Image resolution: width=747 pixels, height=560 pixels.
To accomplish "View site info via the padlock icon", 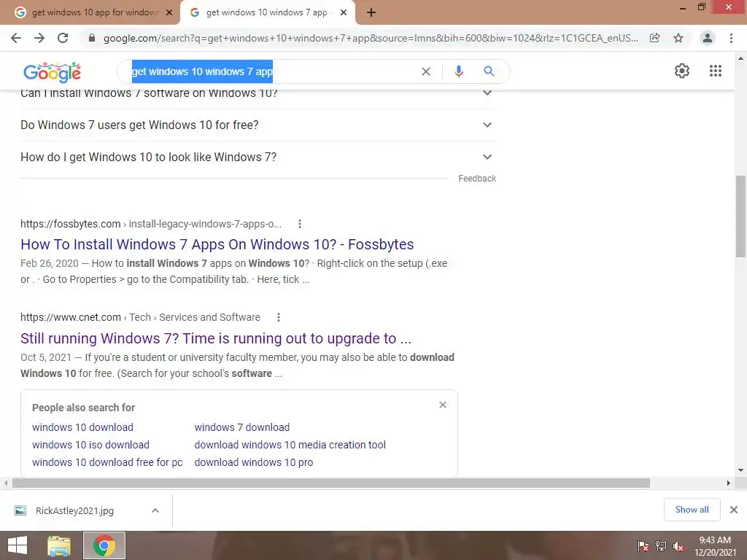I will click(92, 38).
